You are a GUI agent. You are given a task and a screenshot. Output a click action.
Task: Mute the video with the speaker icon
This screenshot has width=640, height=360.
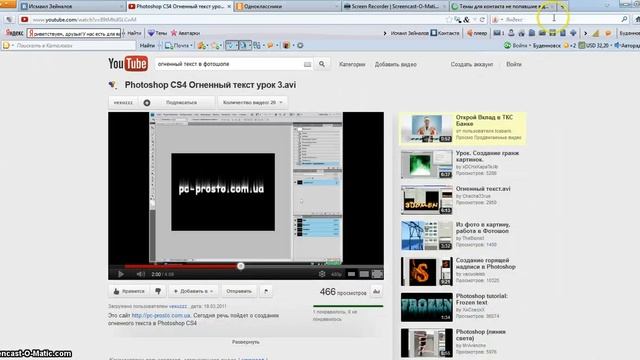click(x=140, y=274)
